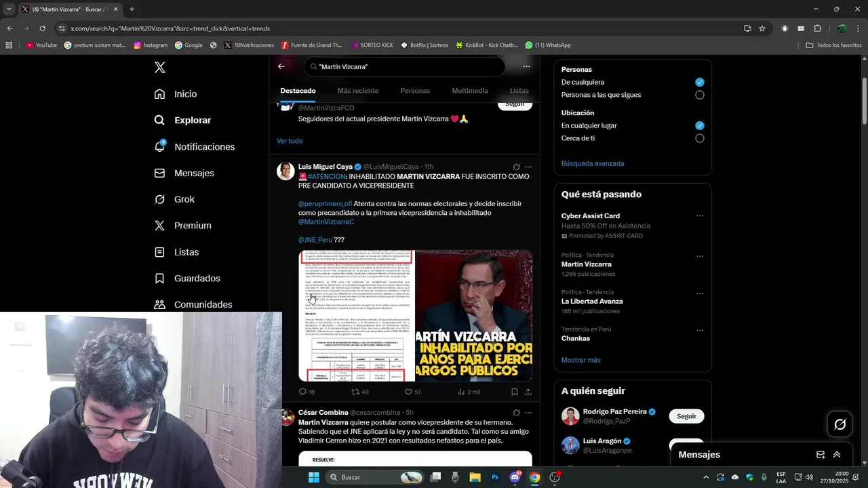The height and width of the screenshot is (488, 868).
Task: Open Photoshop from the taskbar
Action: pyautogui.click(x=495, y=477)
